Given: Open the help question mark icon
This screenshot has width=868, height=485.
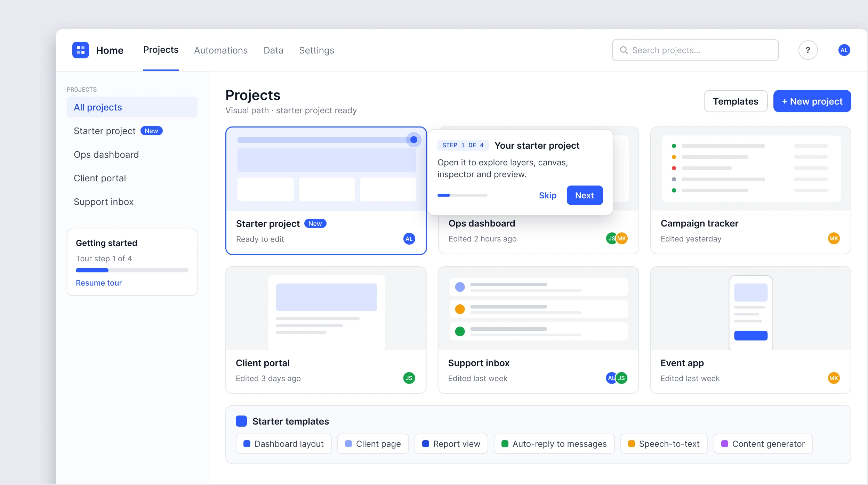Looking at the screenshot, I should 808,50.
